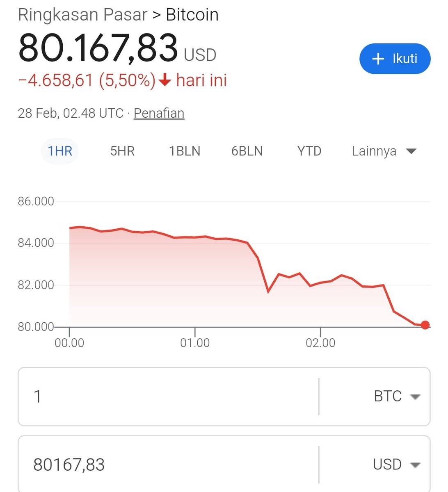Click the 01.00 marker on chart axis
Image resolution: width=448 pixels, height=492 pixels.
coord(195,343)
